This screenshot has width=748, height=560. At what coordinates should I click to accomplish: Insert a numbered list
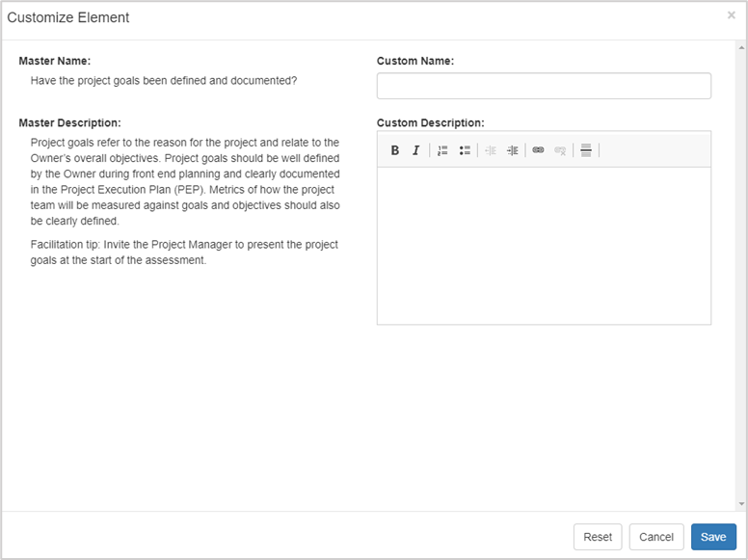442,150
